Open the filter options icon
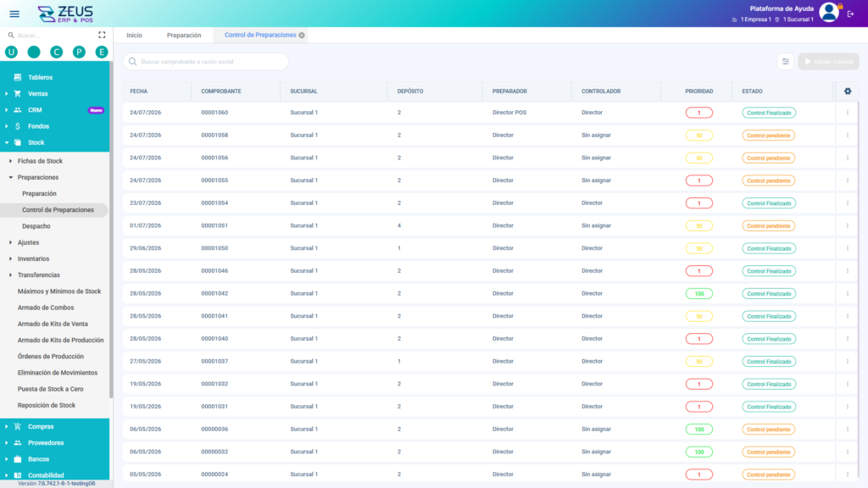The height and width of the screenshot is (488, 868). (785, 61)
